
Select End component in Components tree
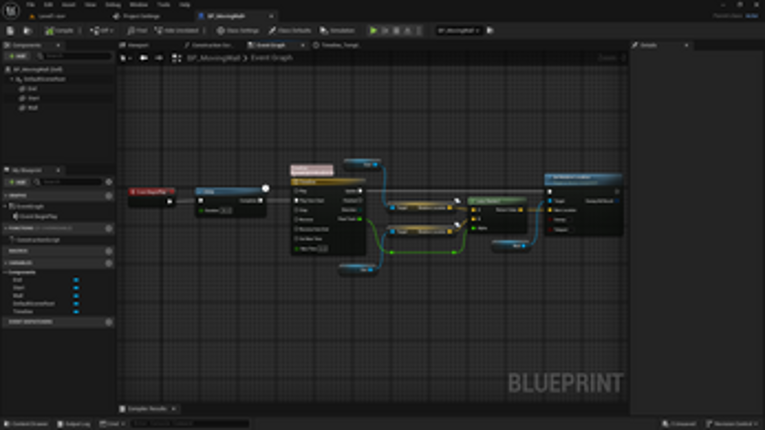point(32,89)
